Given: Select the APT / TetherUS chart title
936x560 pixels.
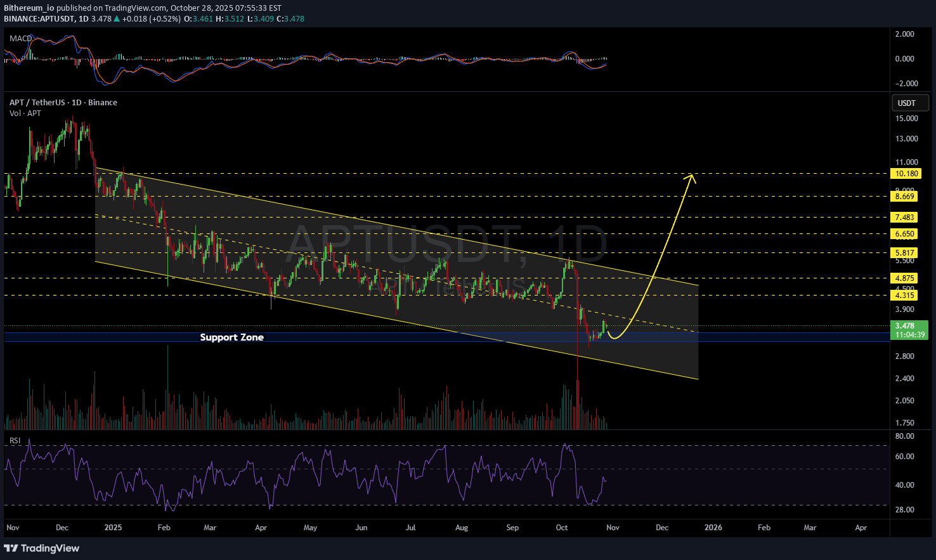Looking at the screenshot, I should [x=63, y=102].
